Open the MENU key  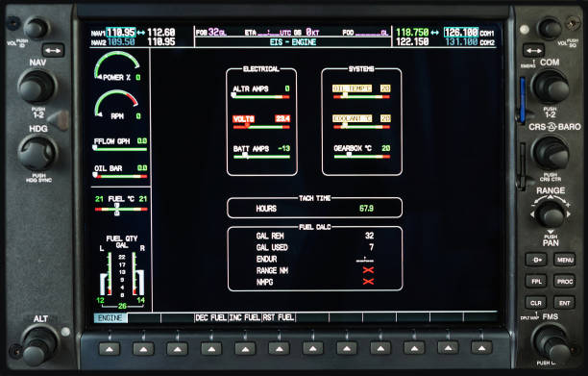565,260
